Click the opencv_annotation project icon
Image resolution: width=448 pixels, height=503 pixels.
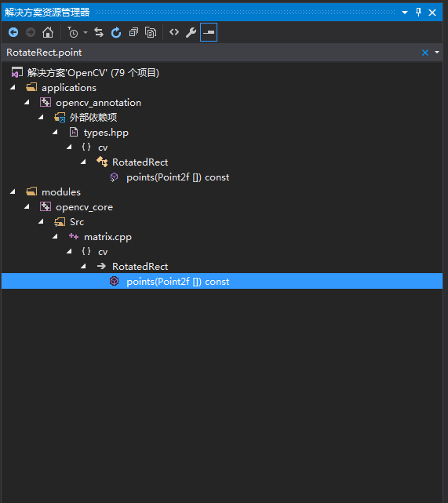click(46, 102)
